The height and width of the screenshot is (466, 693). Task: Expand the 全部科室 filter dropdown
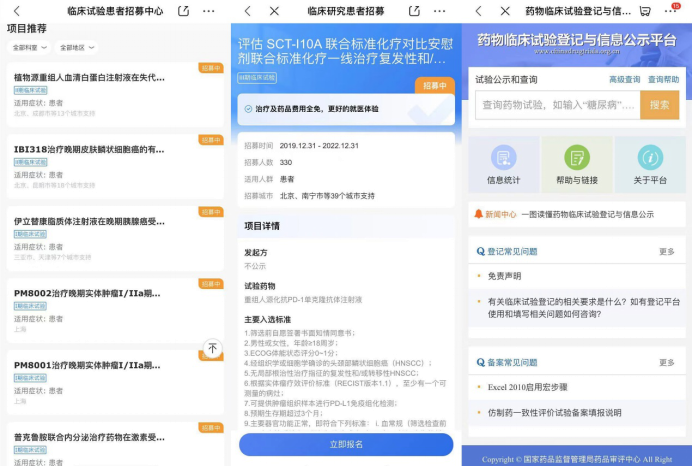[x=28, y=47]
